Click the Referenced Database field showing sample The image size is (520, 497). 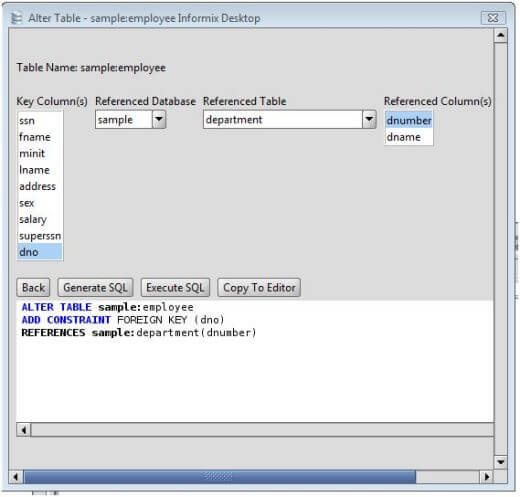(x=124, y=120)
